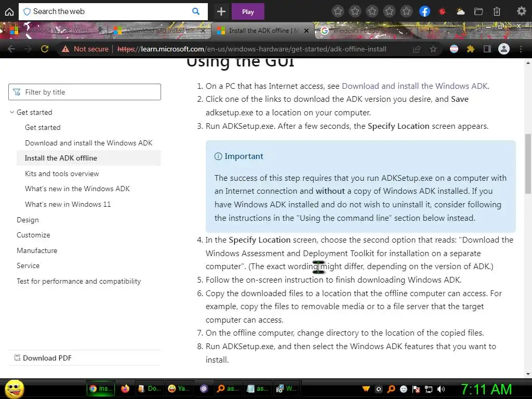Click the network tray icon
532x399 pixels.
(x=429, y=389)
